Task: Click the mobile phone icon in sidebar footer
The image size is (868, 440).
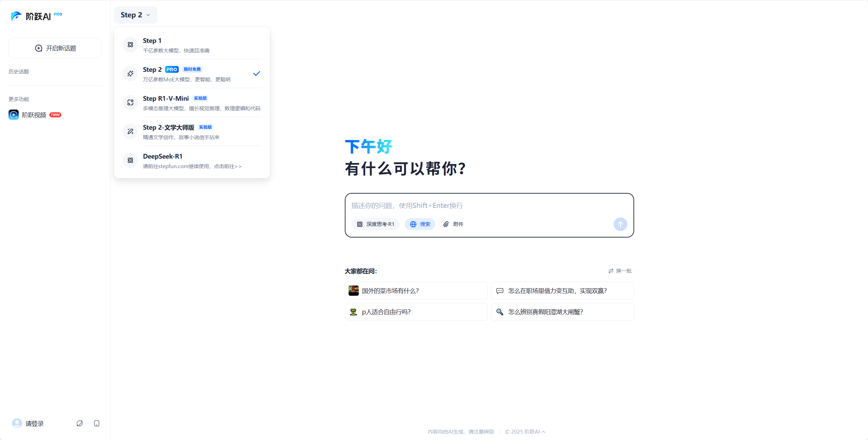Action: (x=97, y=423)
